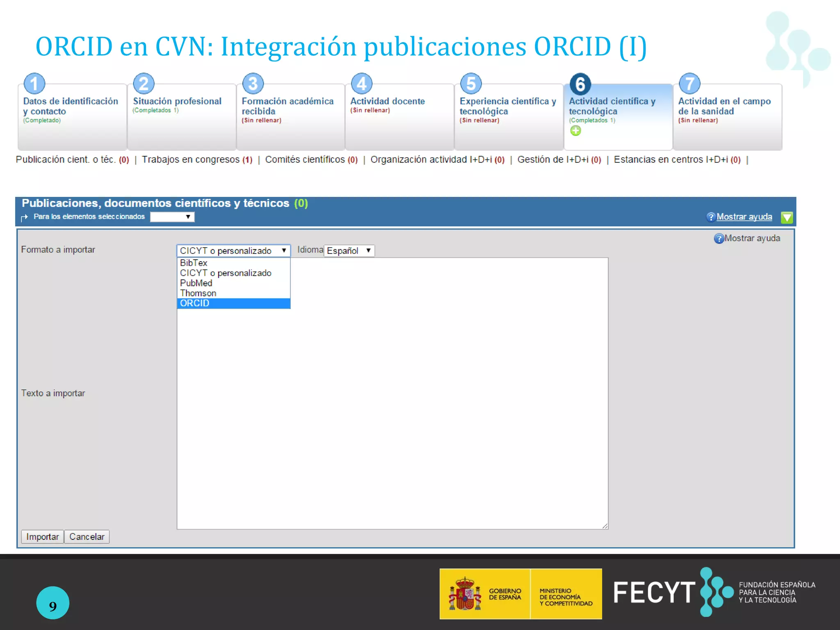Open Datos de identificación y contacto tab

click(72, 117)
